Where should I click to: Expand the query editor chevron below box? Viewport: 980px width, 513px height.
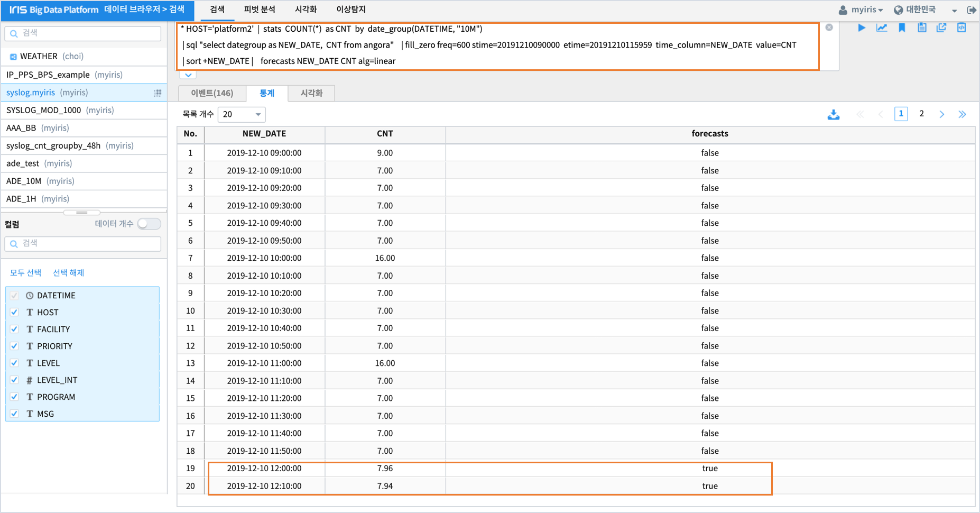point(188,75)
